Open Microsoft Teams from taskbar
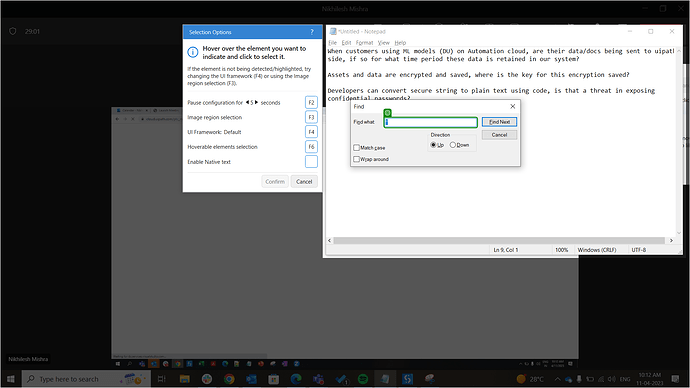 [319, 379]
